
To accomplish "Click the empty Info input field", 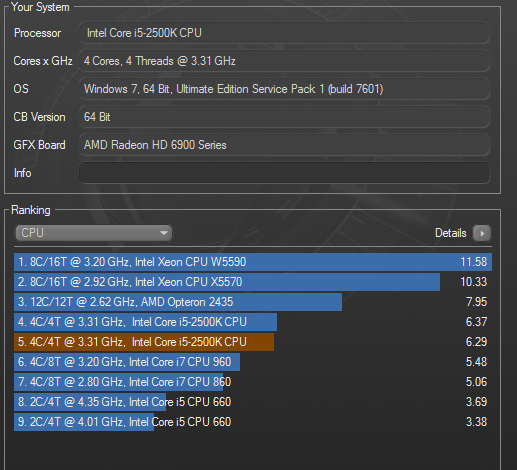I will 284,173.
